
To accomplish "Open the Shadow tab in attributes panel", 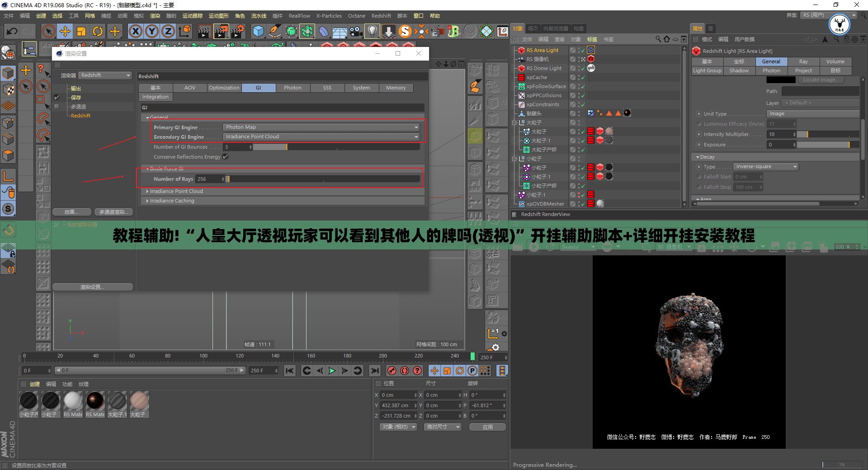I will tap(739, 70).
